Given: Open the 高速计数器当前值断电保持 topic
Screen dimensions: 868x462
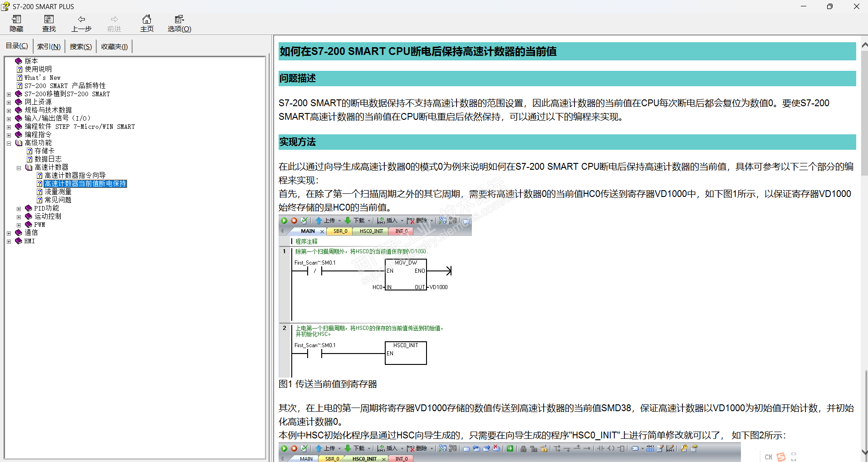Looking at the screenshot, I should pos(85,184).
